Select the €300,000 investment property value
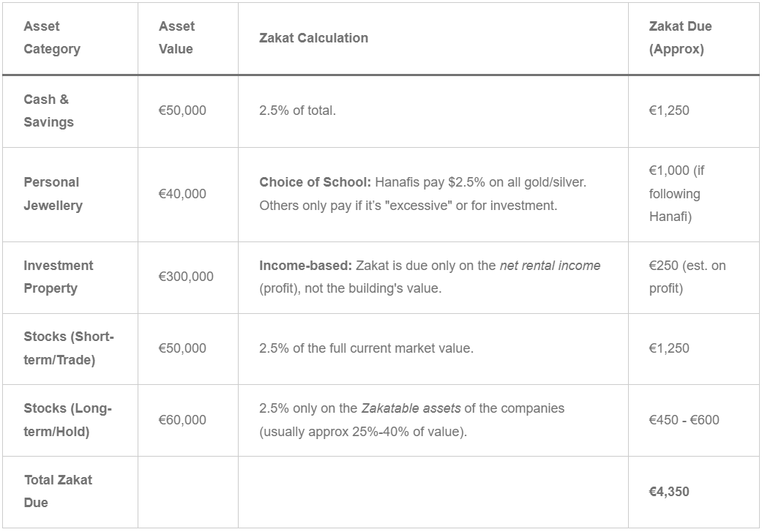 point(186,277)
